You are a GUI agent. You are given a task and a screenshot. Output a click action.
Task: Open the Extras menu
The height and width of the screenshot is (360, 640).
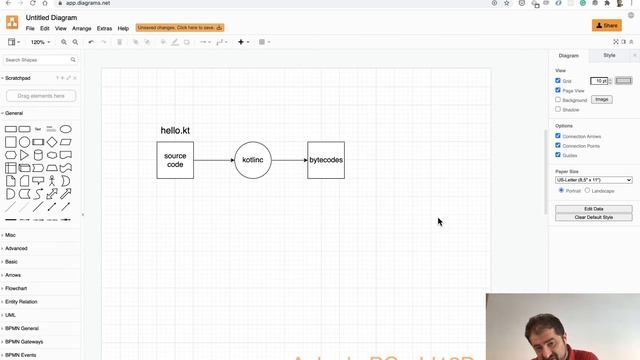coord(104,29)
